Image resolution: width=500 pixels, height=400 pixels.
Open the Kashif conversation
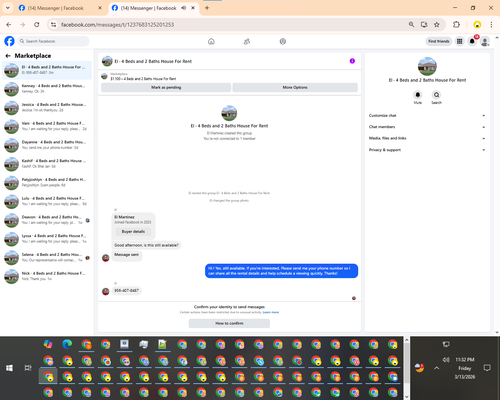(x=47, y=164)
